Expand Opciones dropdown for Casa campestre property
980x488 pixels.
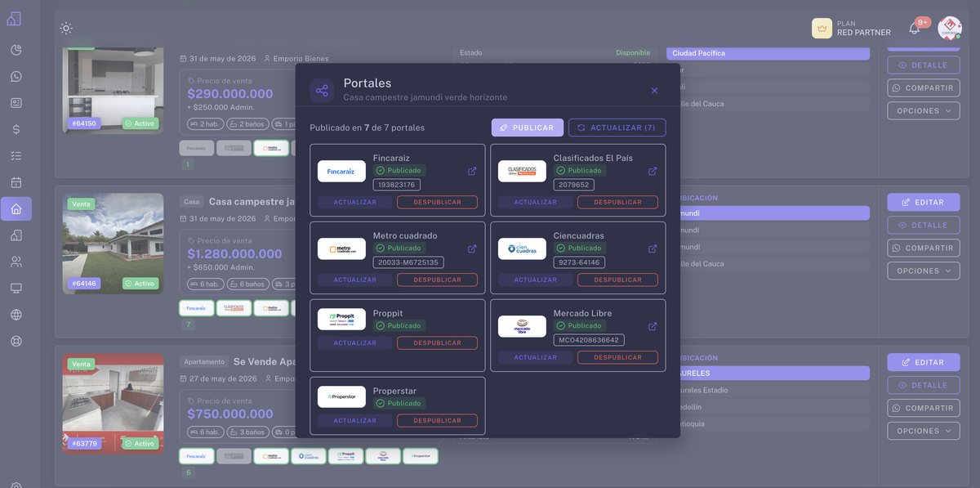pyautogui.click(x=924, y=271)
